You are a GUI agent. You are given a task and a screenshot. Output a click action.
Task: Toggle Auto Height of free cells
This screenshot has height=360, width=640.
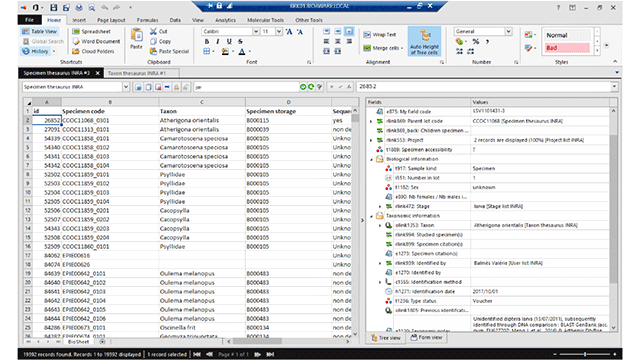tap(424, 41)
